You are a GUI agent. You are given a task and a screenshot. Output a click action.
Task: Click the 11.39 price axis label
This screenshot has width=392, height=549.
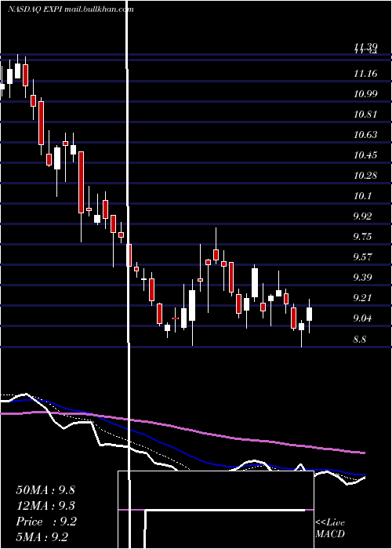[x=365, y=45]
